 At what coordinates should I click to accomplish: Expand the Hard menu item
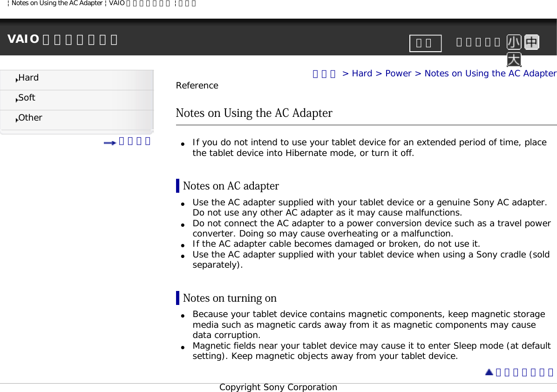tap(77, 80)
